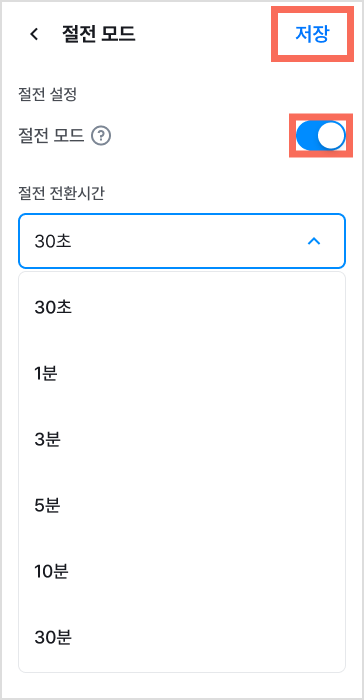Select 5분 as the transition time
364x700 pixels.
(182, 506)
